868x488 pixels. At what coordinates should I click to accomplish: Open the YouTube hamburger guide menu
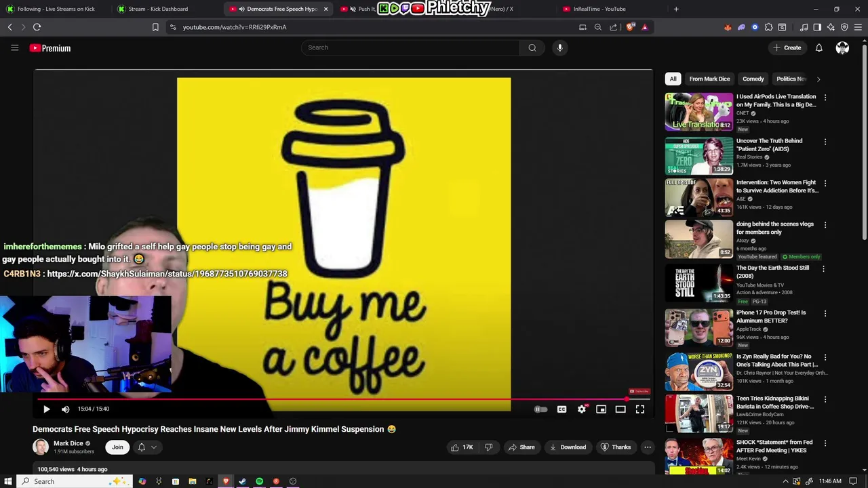[x=14, y=47]
